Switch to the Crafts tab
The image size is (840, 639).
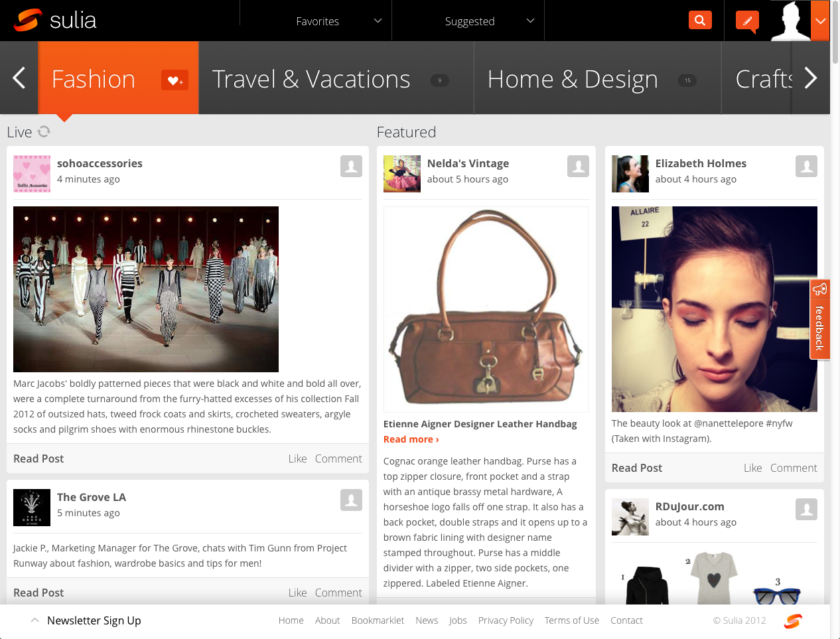[x=764, y=78]
